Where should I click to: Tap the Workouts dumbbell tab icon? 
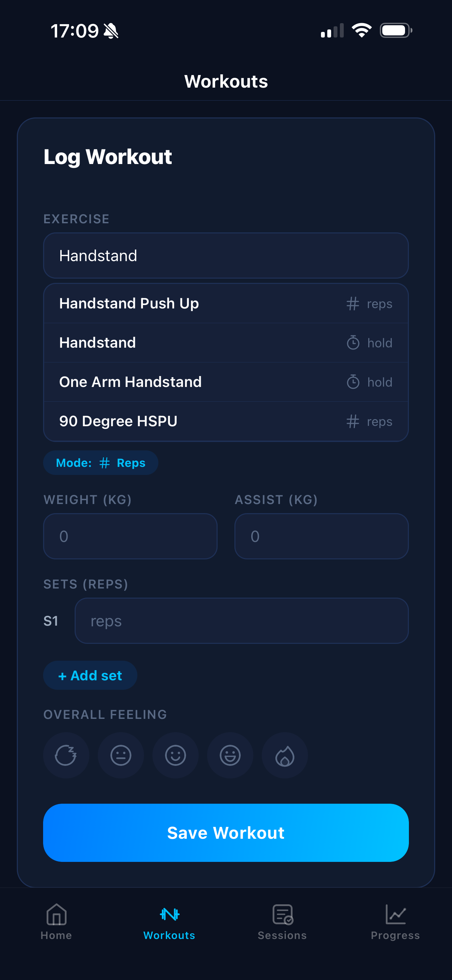coord(169,914)
